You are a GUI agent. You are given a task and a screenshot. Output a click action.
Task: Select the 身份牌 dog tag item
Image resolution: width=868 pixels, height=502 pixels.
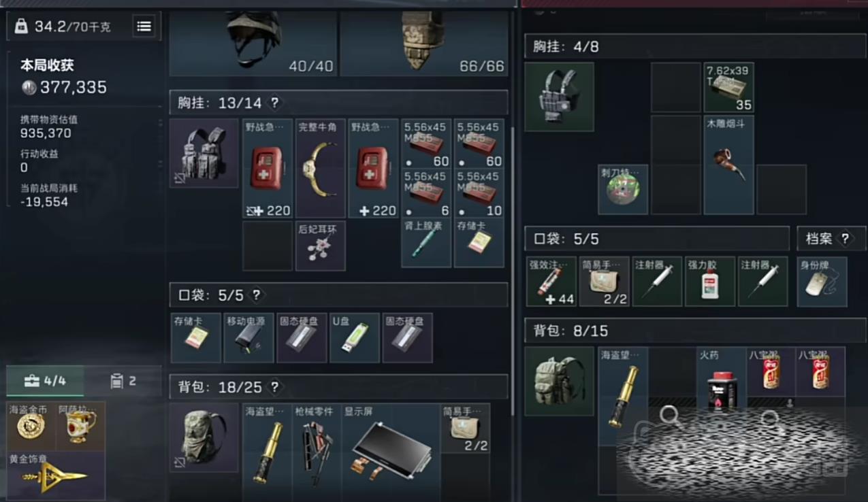[822, 282]
